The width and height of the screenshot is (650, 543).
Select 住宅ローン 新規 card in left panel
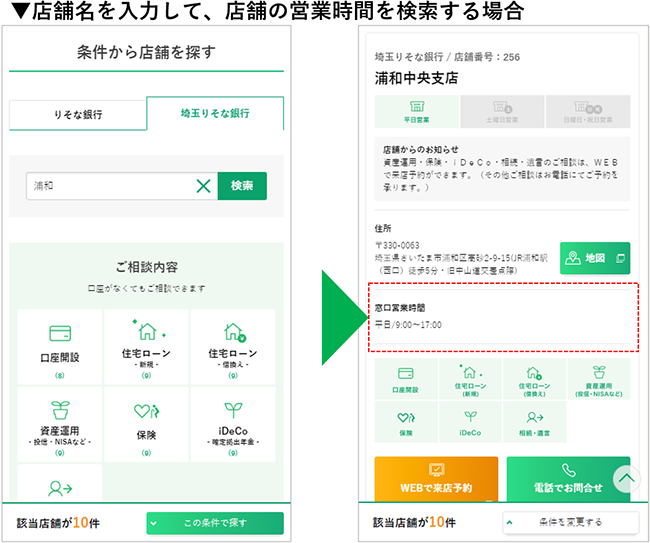[146, 347]
